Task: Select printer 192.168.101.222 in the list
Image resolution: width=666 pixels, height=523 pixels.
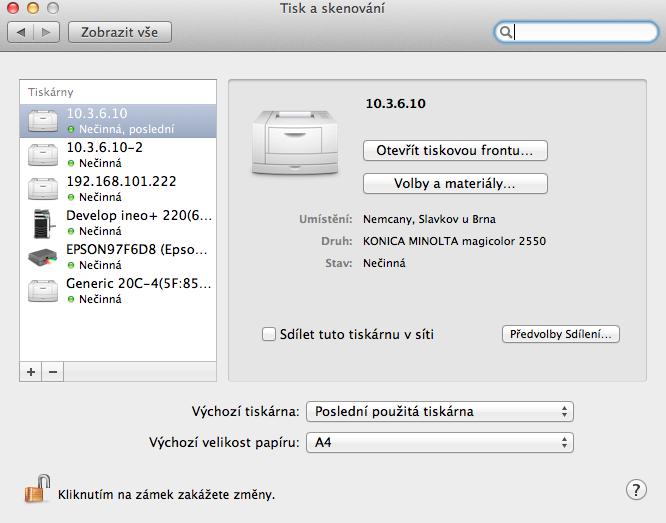Action: (118, 189)
